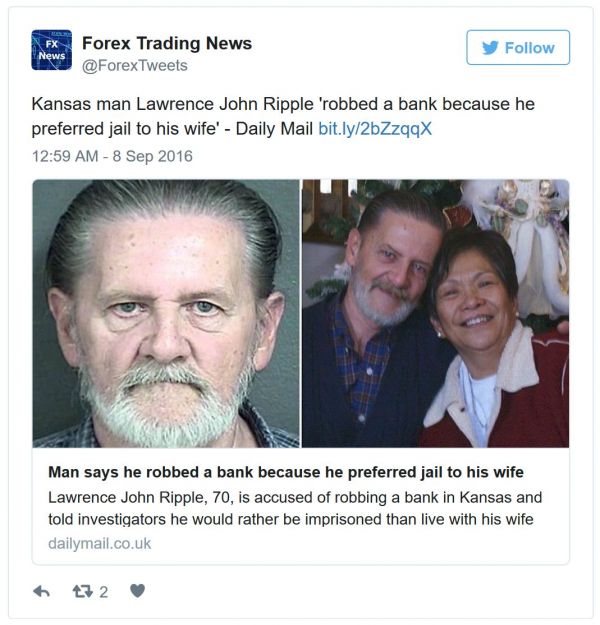
Task: Open the FX News profile avatar
Action: click(x=51, y=50)
